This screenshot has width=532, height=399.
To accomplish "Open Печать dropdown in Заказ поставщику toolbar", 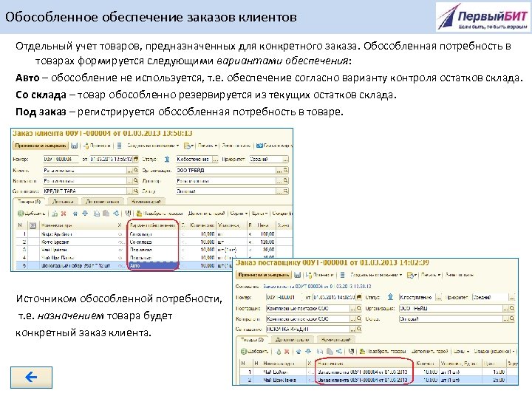I will click(431, 275).
